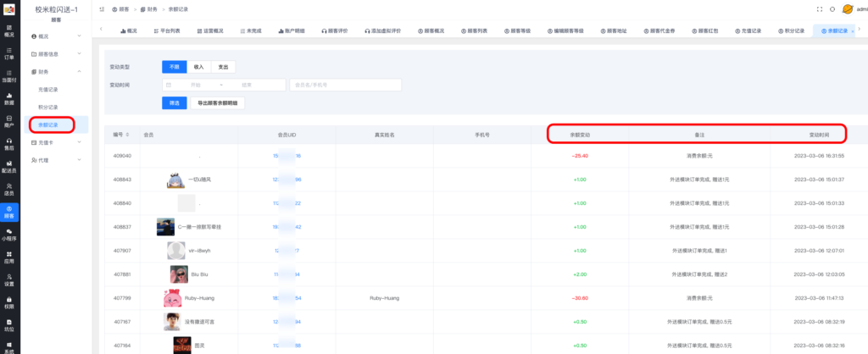This screenshot has width=868, height=354.
Task: Switch to the 未完成 tab
Action: click(x=251, y=31)
